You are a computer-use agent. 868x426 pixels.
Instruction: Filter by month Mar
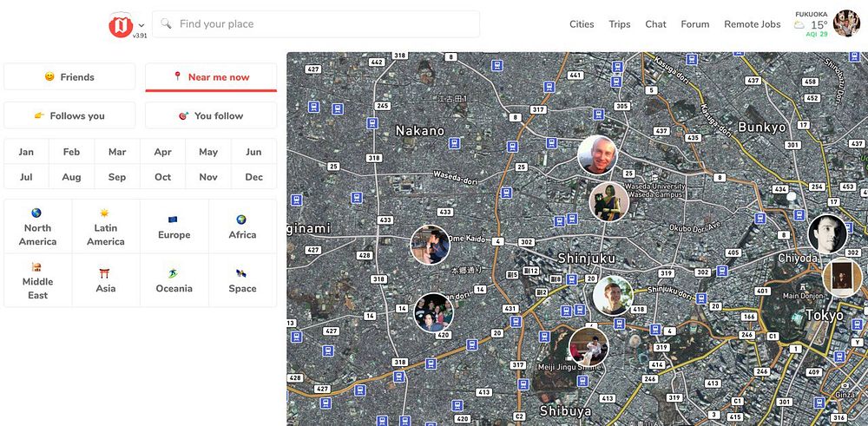pos(117,152)
